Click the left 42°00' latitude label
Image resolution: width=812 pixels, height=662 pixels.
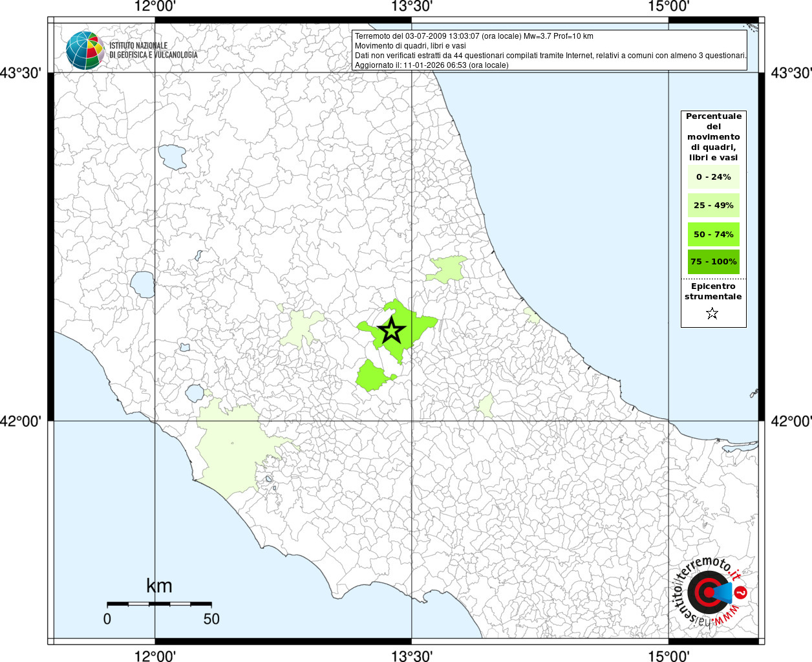[21, 421]
